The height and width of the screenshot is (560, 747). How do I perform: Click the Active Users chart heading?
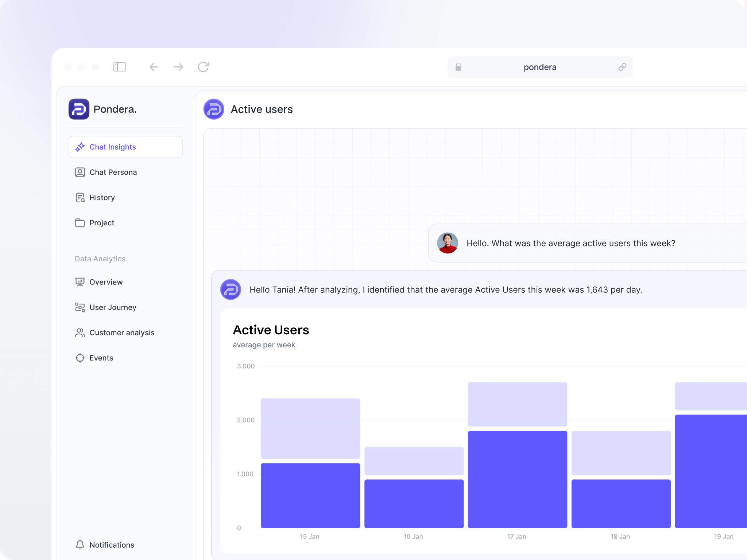point(271,330)
